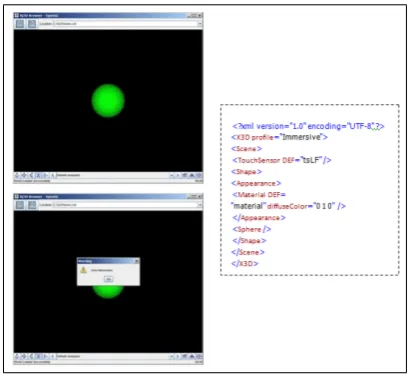Click Home viewpoint icon in bottom window
This screenshot has width=409, height=374.
pyautogui.click(x=185, y=356)
